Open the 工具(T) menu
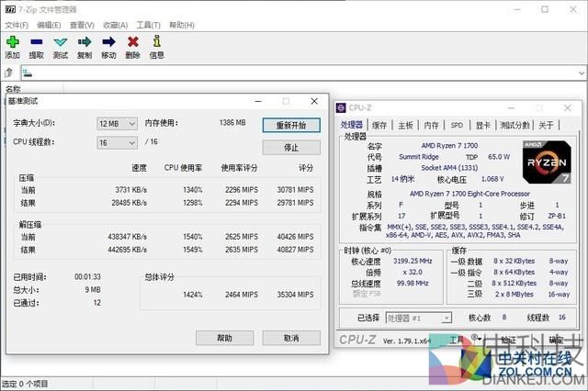This screenshot has width=588, height=391. pyautogui.click(x=148, y=25)
